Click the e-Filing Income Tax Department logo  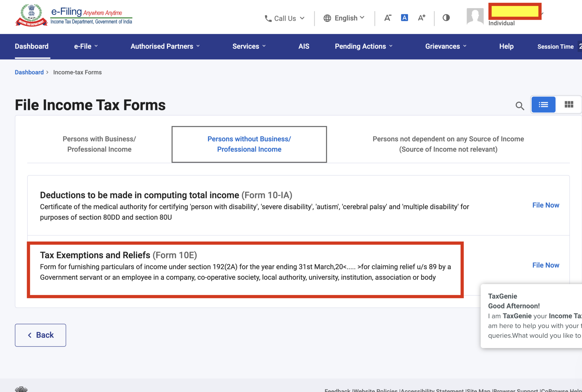[x=74, y=15]
